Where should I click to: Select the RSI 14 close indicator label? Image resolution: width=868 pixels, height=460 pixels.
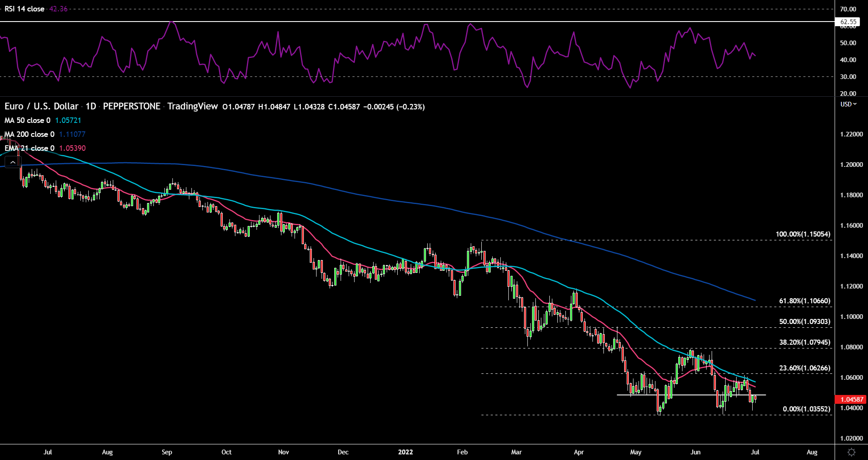(x=25, y=9)
